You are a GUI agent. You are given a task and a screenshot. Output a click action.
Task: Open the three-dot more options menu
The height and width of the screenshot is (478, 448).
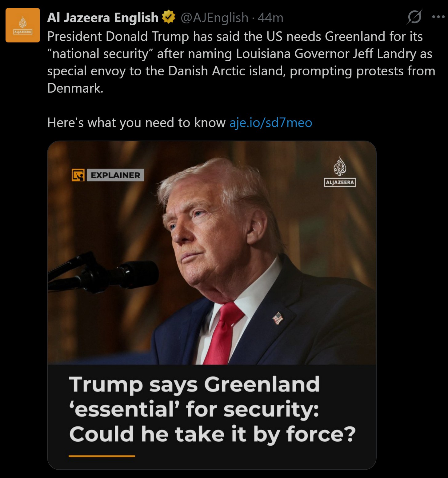click(438, 17)
